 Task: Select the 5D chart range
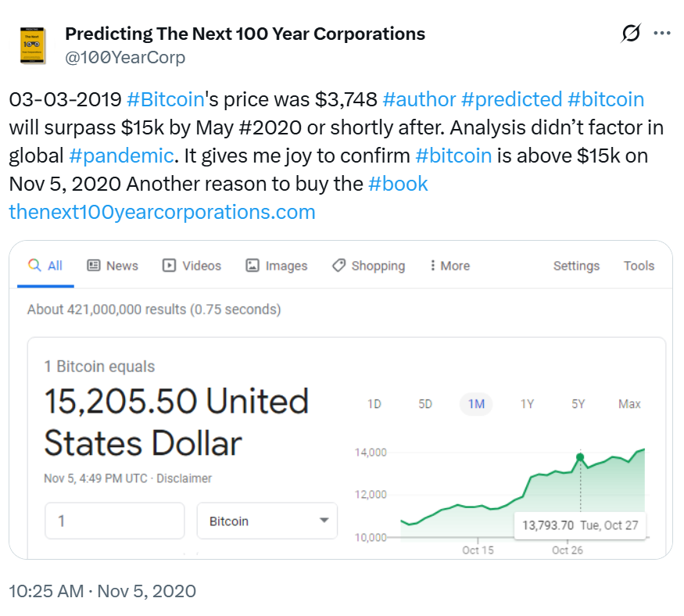[425, 404]
